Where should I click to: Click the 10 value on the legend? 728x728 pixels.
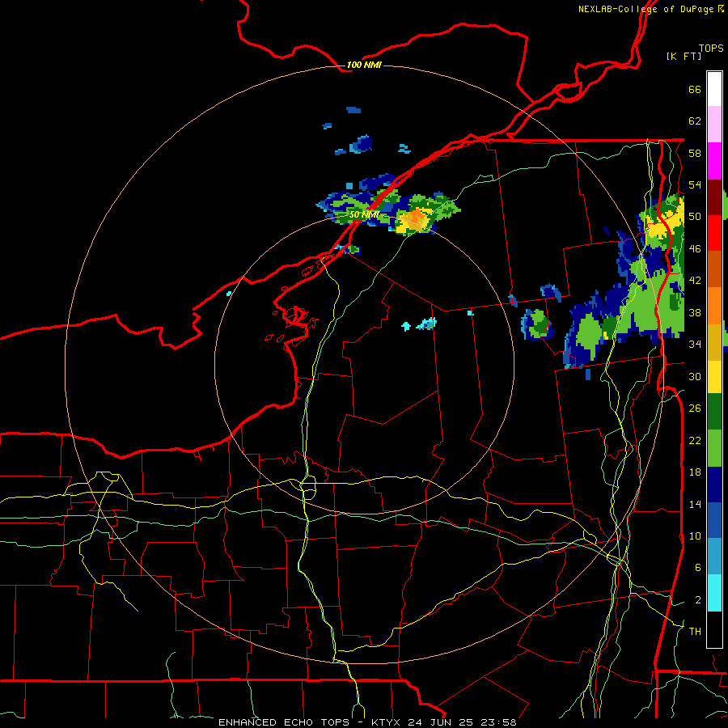point(695,535)
